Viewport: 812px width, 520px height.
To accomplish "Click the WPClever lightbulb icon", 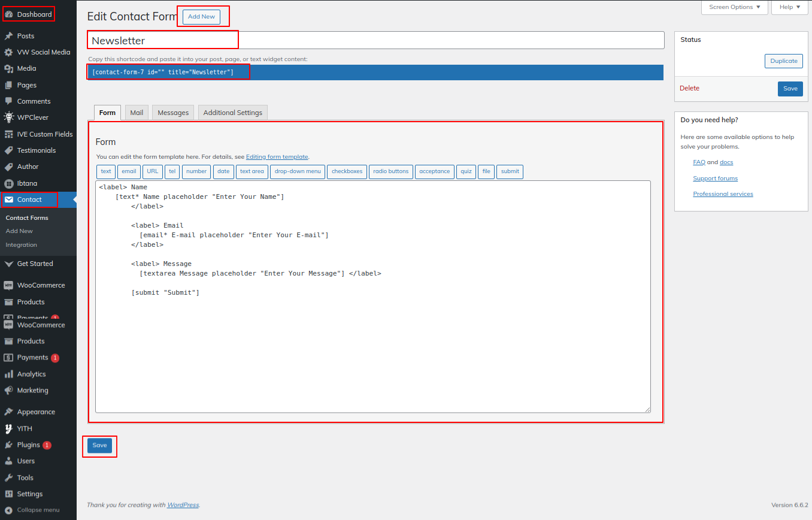I will [9, 117].
